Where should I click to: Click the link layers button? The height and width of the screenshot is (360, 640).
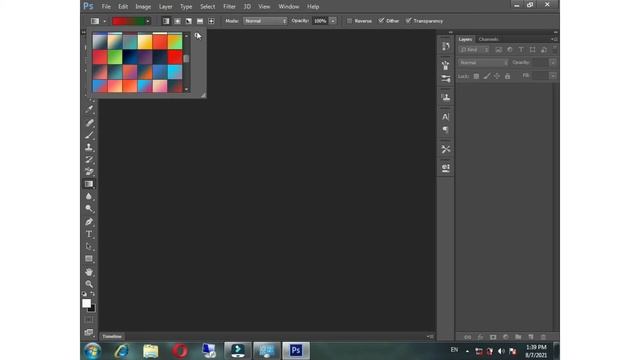point(468,337)
